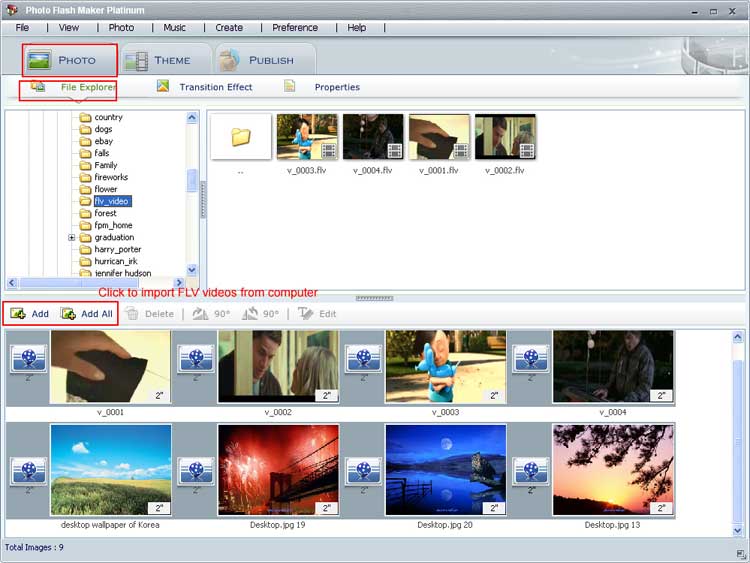Switch to the Theme tab
The height and width of the screenshot is (563, 750).
[165, 60]
